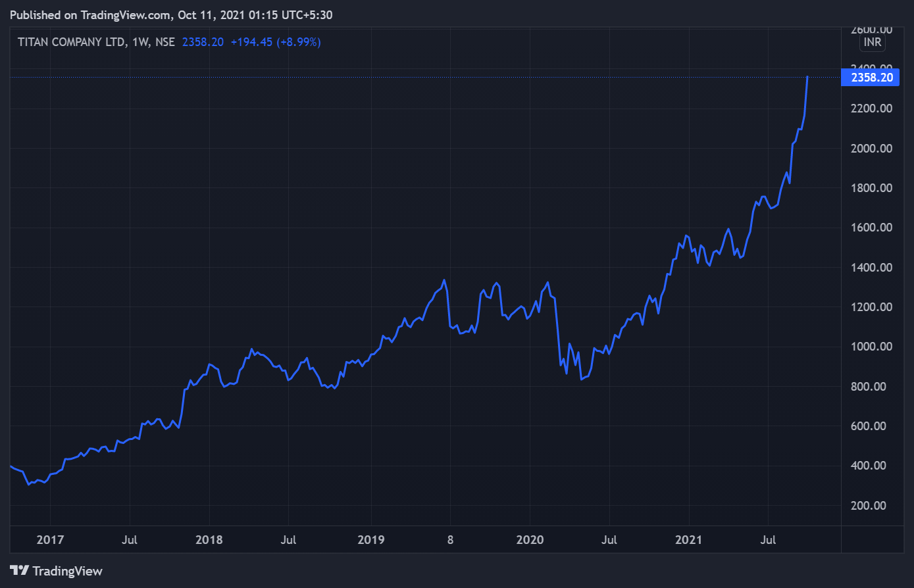Click the 2019 time axis label
Viewport: 914px width, 588px height.
[370, 540]
